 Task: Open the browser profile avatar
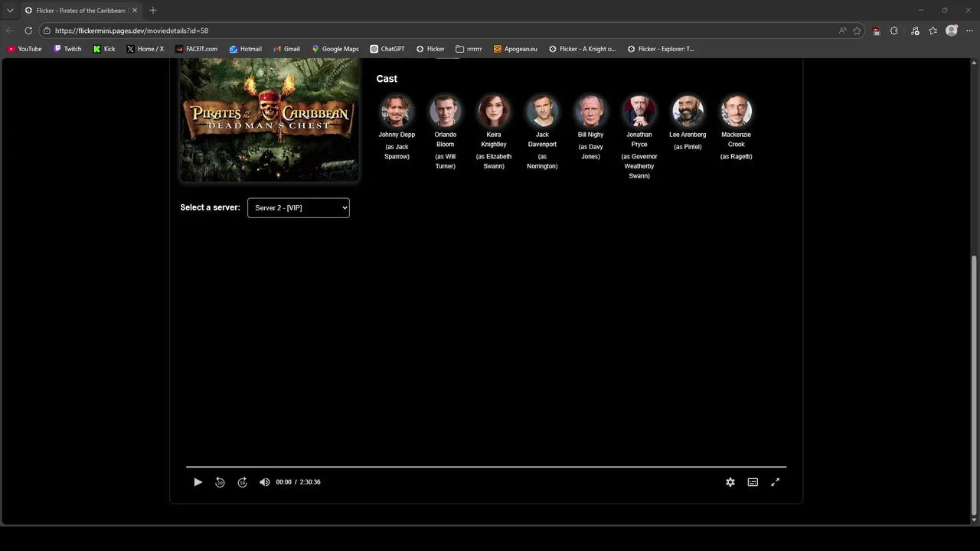coord(952,31)
